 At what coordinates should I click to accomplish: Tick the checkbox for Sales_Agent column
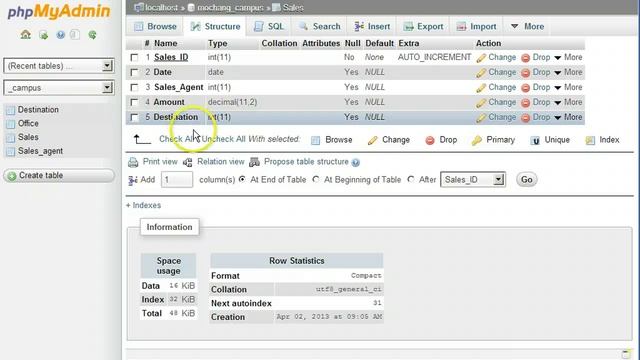click(134, 87)
